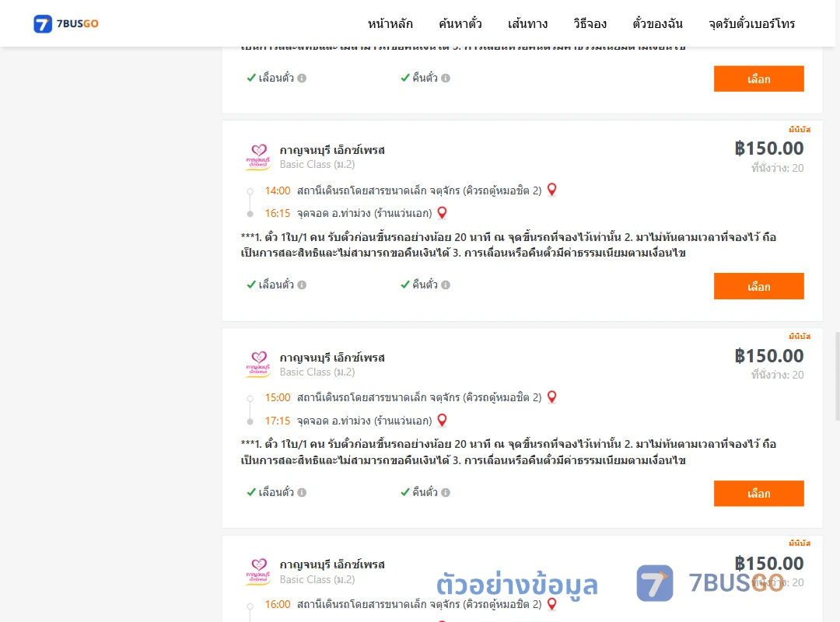
Task: Click the เลือก button of the topmost trip card
Action: coord(758,79)
